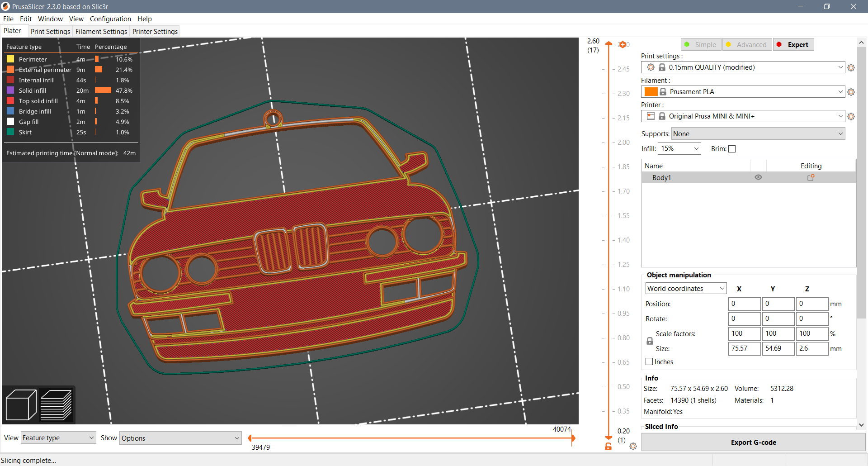Image resolution: width=868 pixels, height=466 pixels.
Task: Click the Skirt legend color square
Action: point(10,132)
